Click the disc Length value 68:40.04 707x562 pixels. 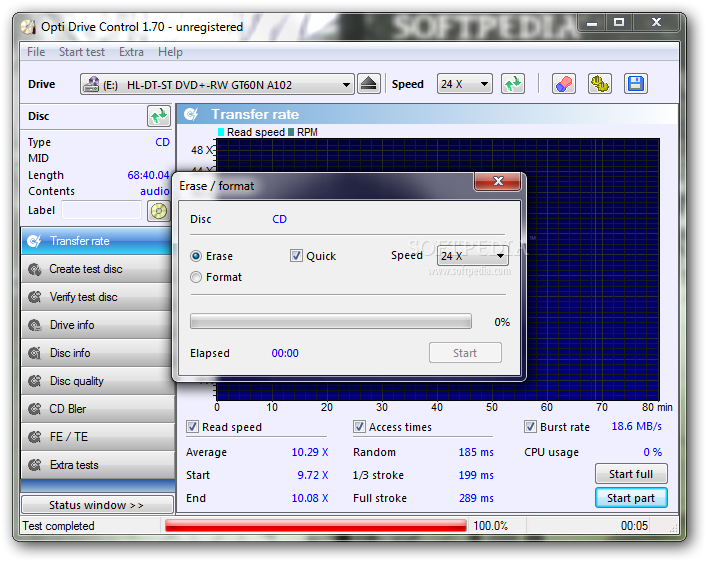click(x=148, y=175)
